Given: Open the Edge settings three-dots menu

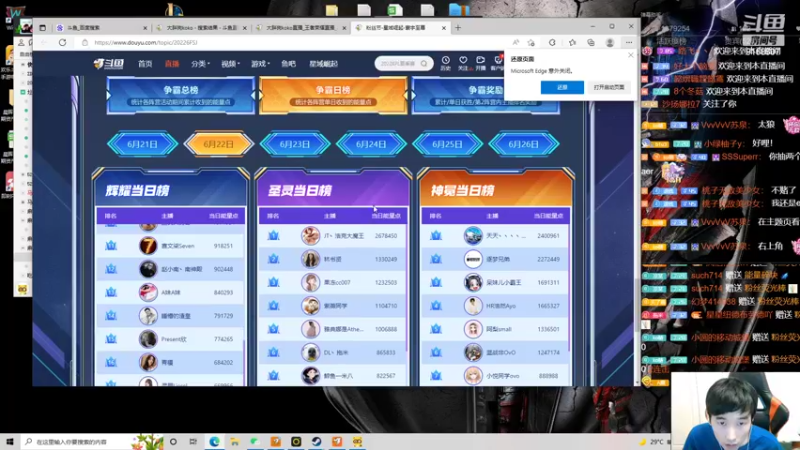Looking at the screenshot, I should click(x=629, y=42).
